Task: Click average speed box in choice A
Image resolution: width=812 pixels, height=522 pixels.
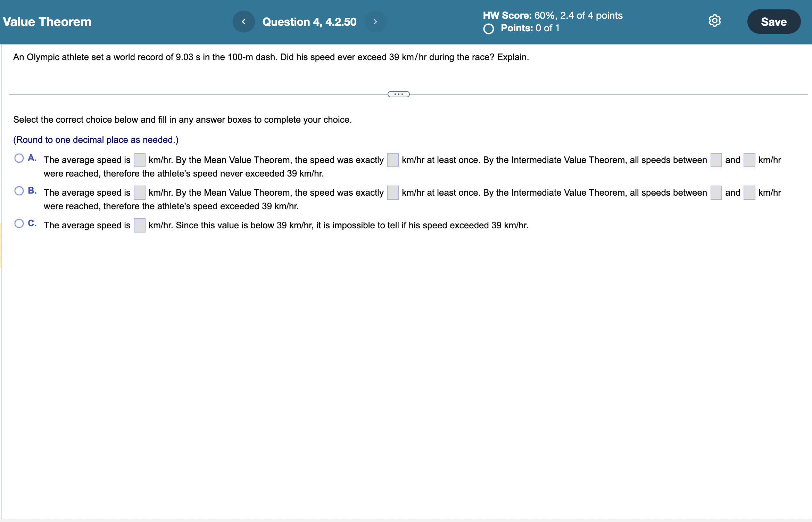Action: pyautogui.click(x=139, y=160)
